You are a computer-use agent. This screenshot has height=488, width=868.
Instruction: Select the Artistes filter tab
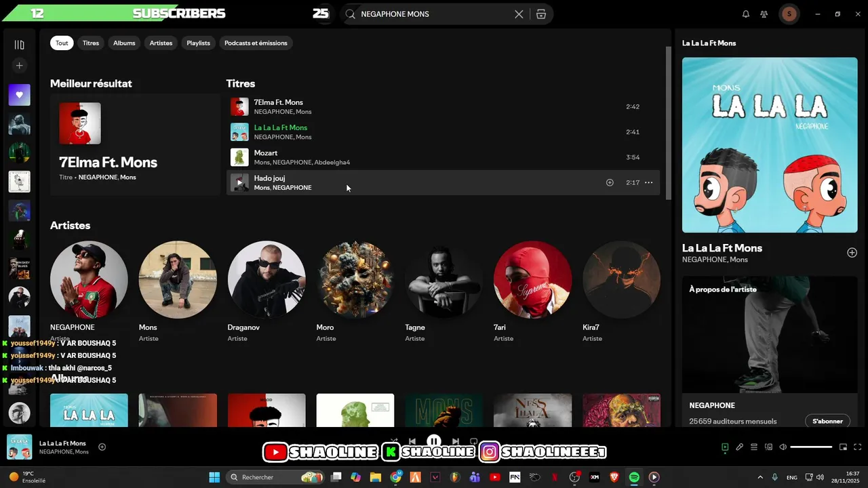[x=161, y=43]
